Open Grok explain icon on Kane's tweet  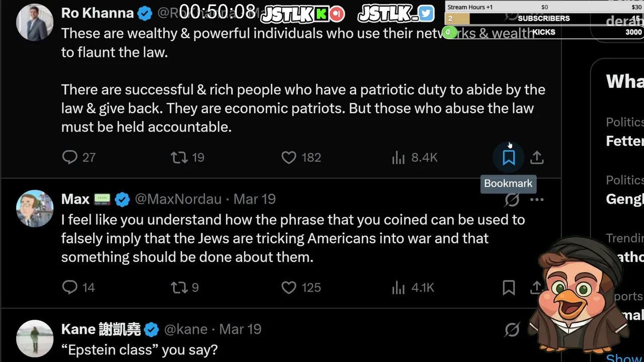coord(512,330)
